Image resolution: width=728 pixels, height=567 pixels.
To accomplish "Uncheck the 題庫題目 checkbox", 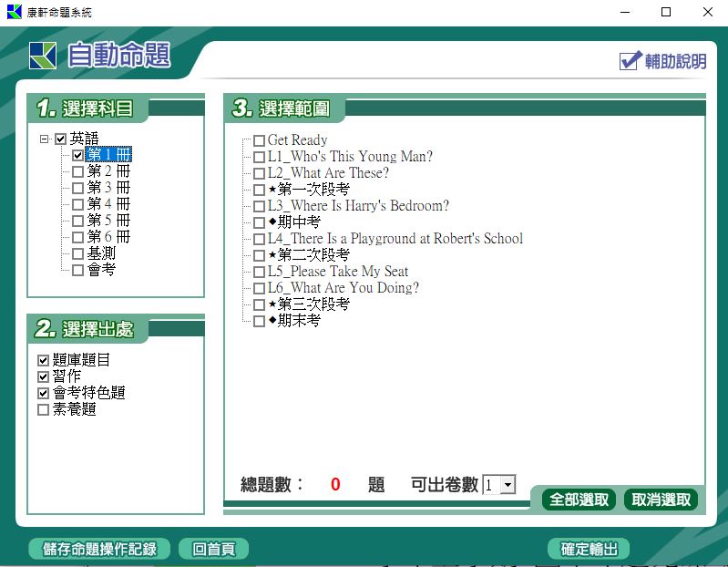I will pyautogui.click(x=43, y=361).
